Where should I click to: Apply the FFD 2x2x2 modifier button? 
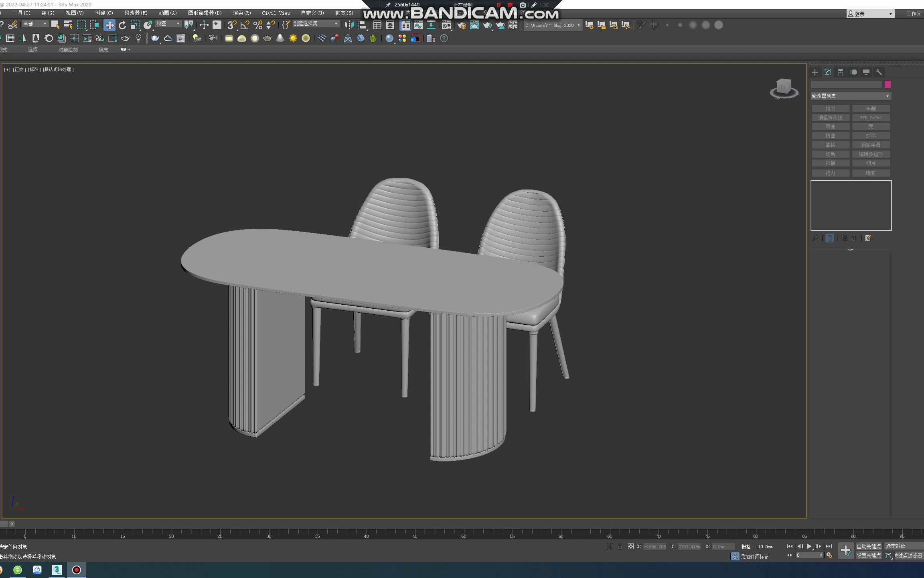(x=871, y=118)
